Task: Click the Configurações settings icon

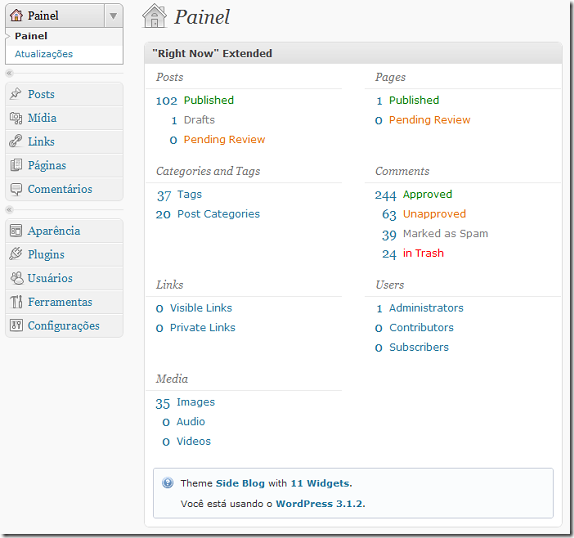Action: click(16, 325)
